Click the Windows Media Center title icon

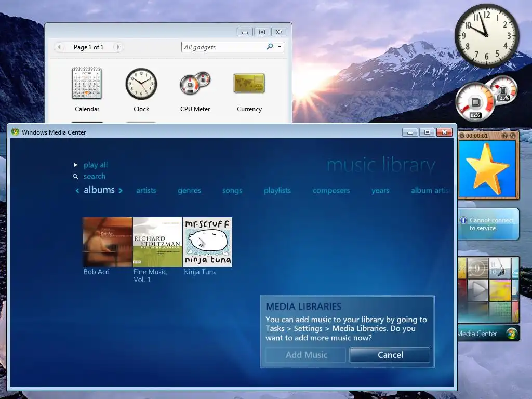point(15,132)
